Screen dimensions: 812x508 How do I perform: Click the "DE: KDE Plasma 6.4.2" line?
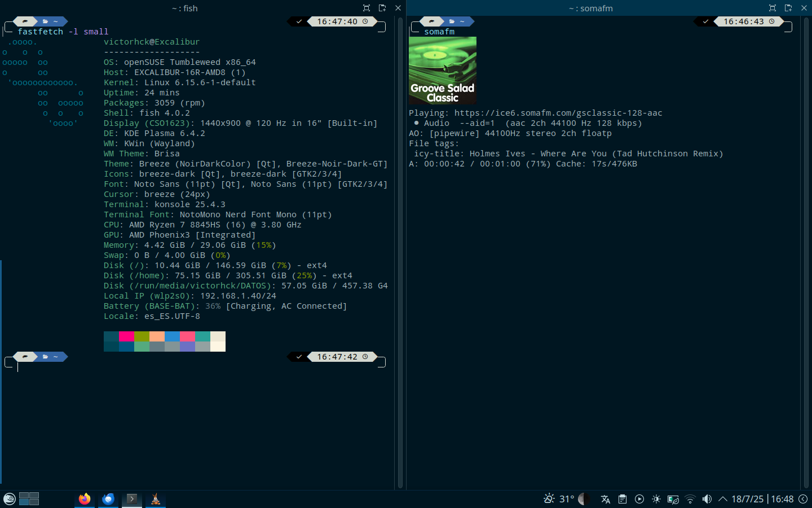[155, 133]
